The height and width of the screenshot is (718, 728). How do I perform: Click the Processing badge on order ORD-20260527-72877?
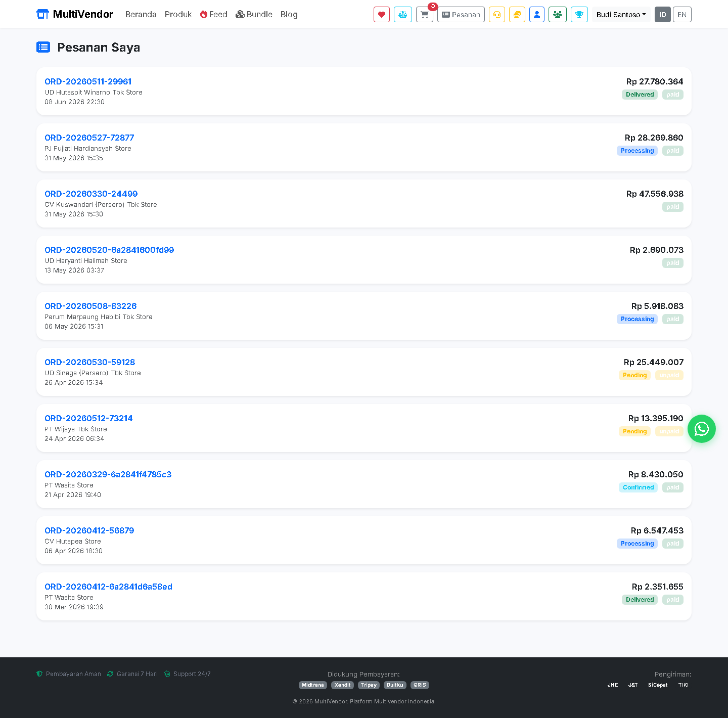(x=637, y=151)
